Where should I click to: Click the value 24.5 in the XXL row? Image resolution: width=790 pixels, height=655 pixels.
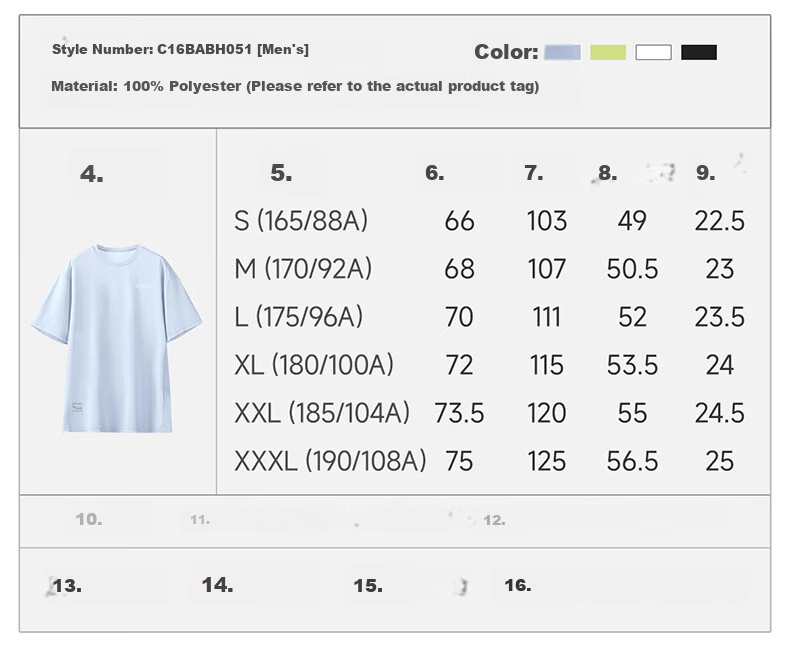click(719, 414)
